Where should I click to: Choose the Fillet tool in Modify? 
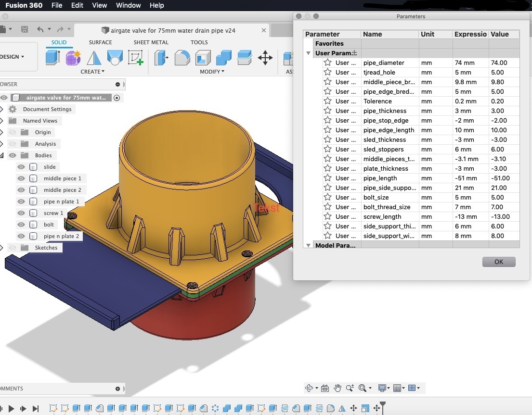(182, 58)
